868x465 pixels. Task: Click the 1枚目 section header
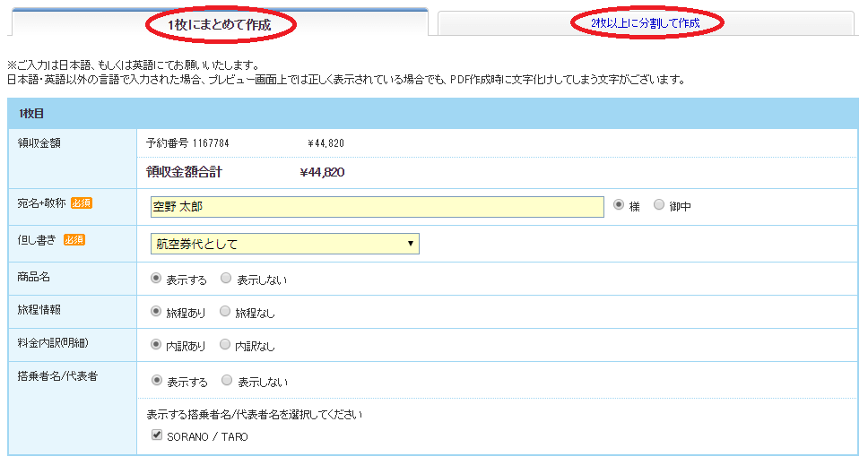(x=433, y=114)
